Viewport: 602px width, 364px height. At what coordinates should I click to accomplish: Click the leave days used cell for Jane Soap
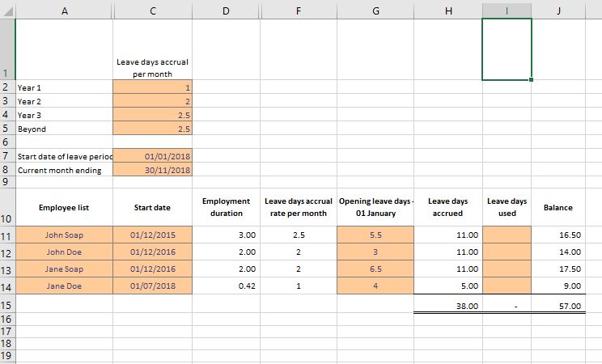(507, 269)
